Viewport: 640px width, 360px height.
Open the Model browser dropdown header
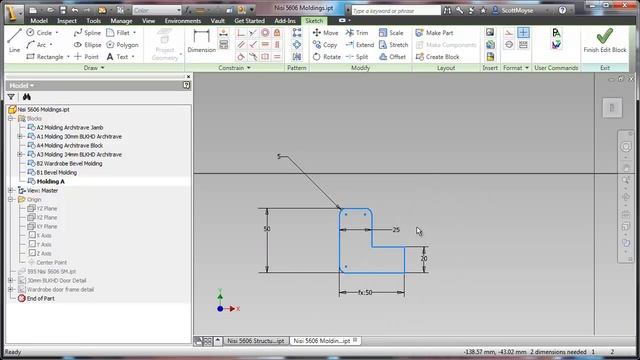[x=21, y=85]
